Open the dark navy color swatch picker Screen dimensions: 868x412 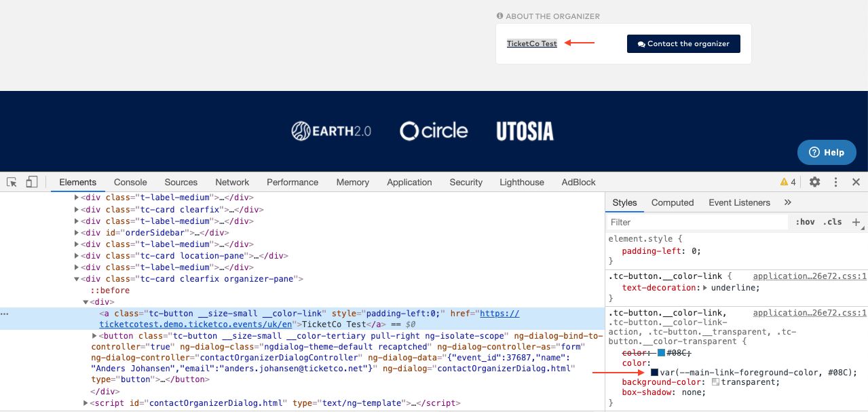(655, 373)
